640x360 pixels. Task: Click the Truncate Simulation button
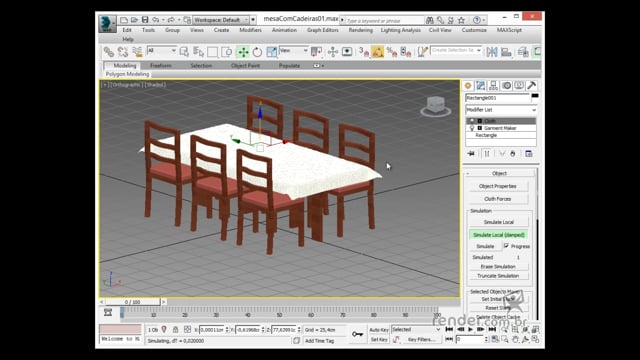point(498,276)
